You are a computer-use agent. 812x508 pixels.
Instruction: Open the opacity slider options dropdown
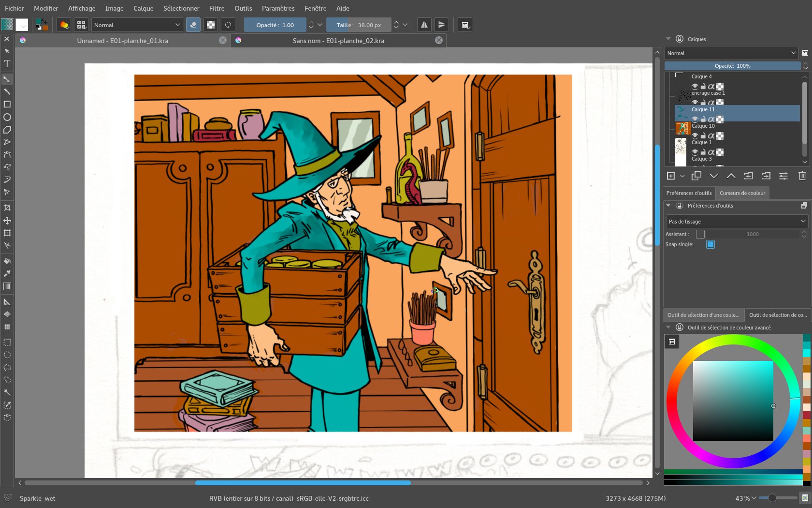(x=319, y=25)
